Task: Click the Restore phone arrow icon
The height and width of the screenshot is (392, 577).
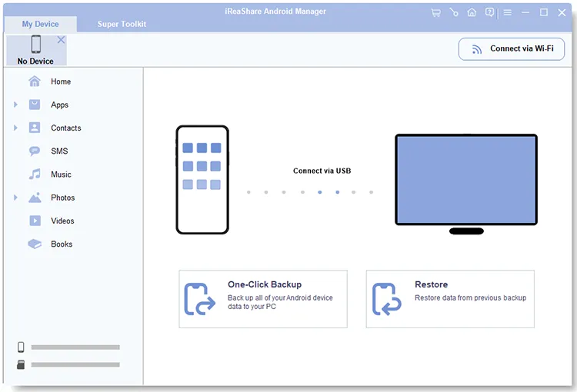Action: tap(386, 299)
